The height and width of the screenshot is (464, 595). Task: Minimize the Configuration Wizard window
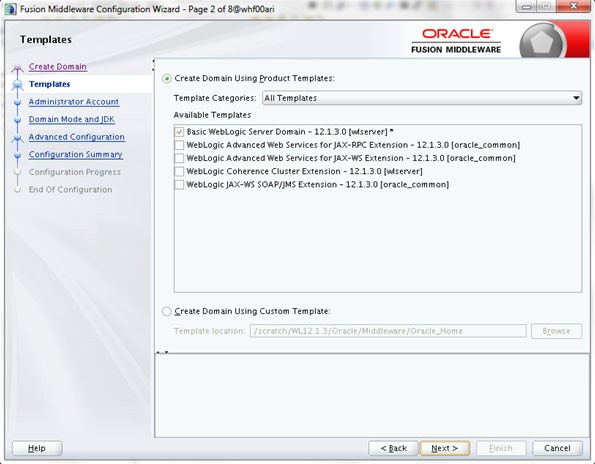pos(526,6)
